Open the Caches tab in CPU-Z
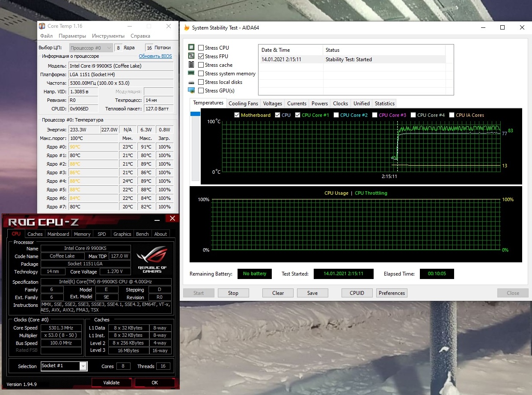This screenshot has width=532, height=395. click(35, 234)
